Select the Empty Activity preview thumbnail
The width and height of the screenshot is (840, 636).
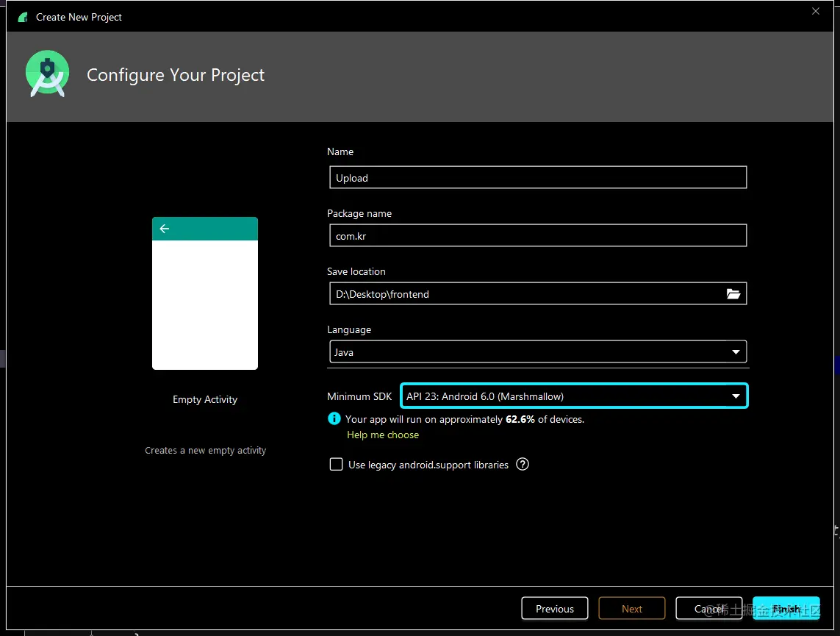pyautogui.click(x=204, y=293)
